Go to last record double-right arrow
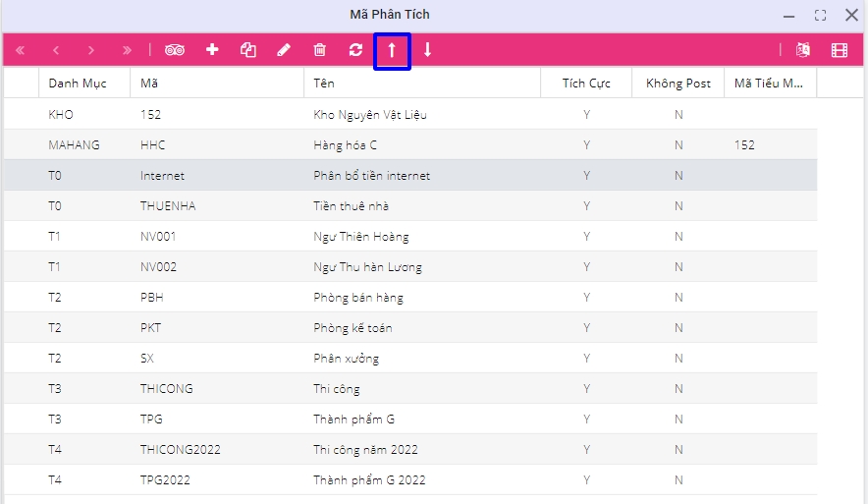The image size is (868, 504). (x=127, y=50)
